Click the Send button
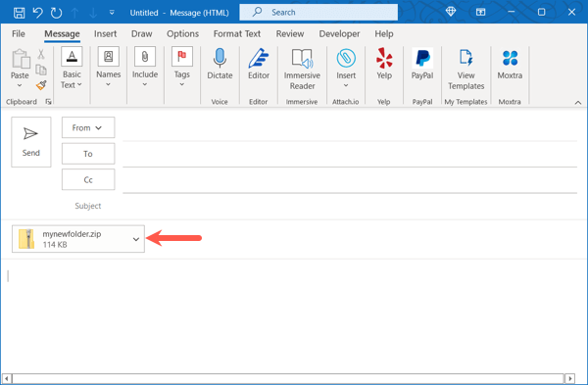Viewport: 588px width, 385px height. [x=31, y=142]
